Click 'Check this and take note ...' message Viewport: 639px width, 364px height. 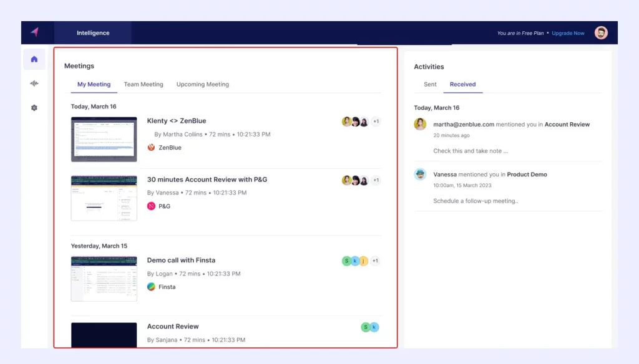(x=471, y=151)
